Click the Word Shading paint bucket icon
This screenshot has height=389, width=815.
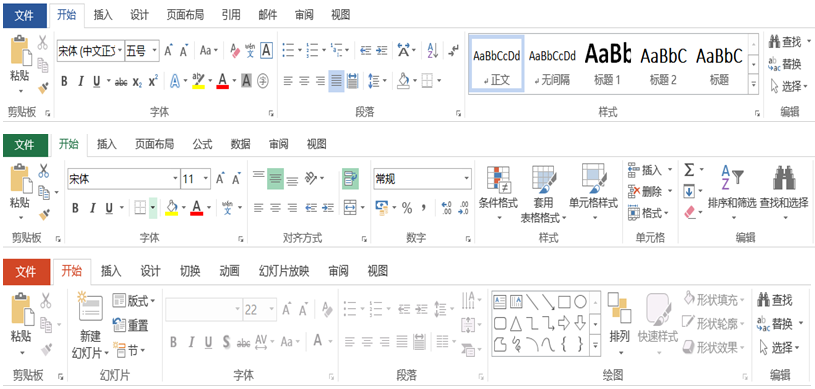(x=404, y=80)
